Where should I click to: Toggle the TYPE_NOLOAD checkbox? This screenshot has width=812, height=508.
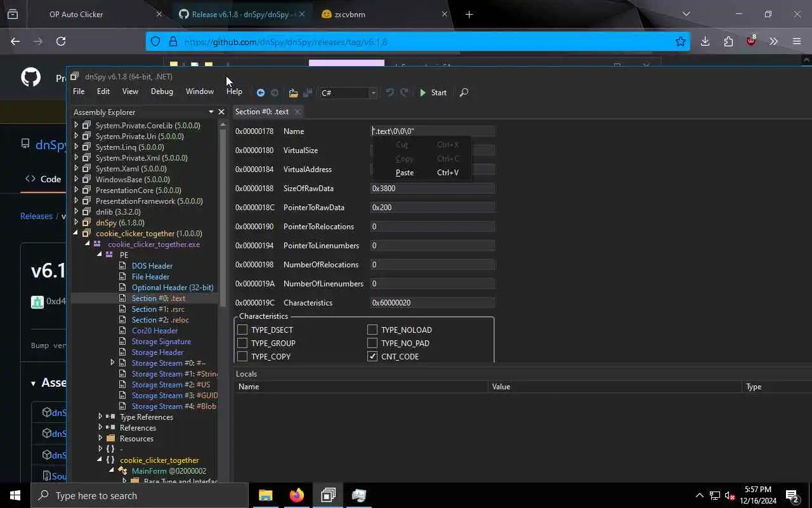[x=372, y=330]
